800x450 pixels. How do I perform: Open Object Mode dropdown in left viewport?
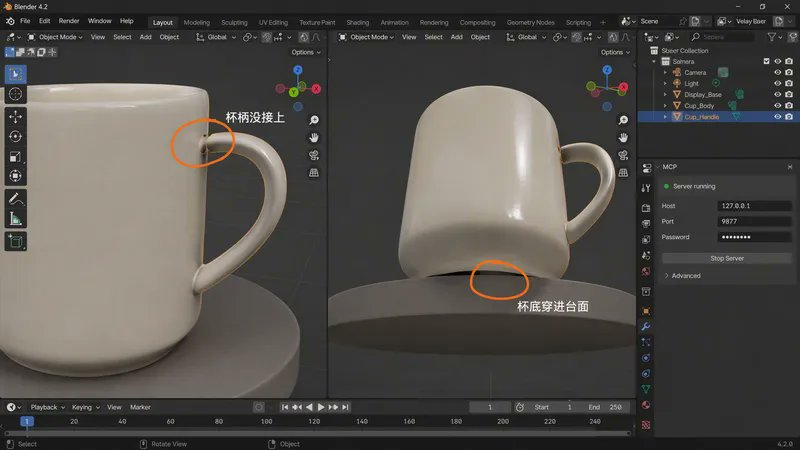(x=55, y=37)
